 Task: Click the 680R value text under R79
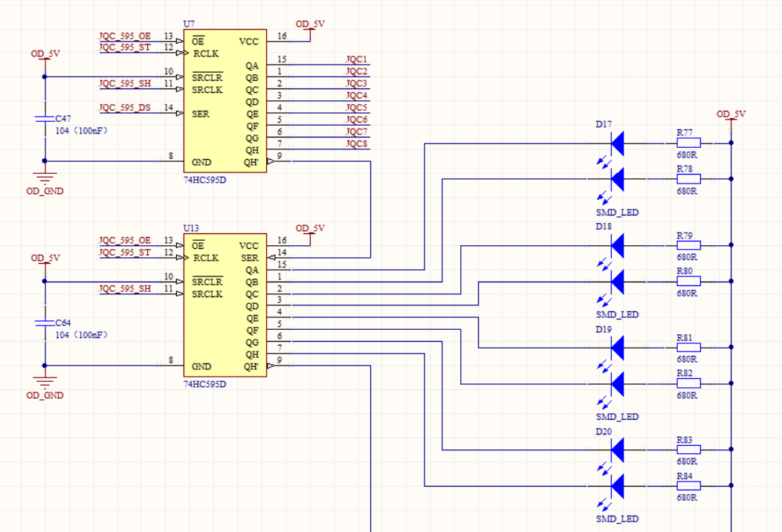coord(687,257)
